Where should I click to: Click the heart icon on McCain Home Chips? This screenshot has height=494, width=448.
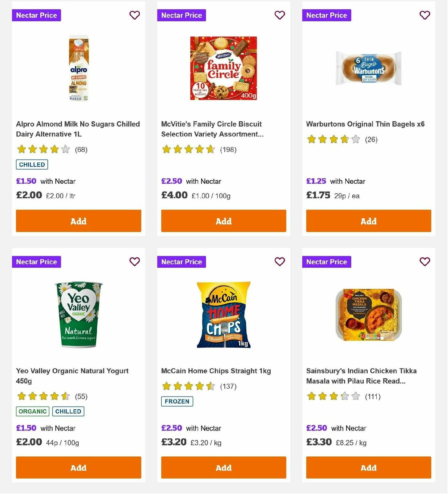[280, 262]
